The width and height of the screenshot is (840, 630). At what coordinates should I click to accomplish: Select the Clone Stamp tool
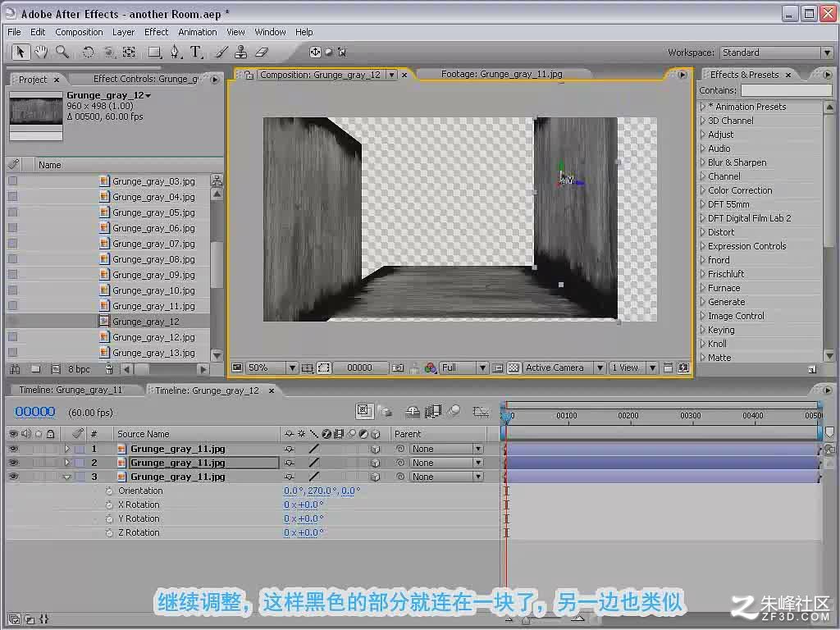coord(241,52)
